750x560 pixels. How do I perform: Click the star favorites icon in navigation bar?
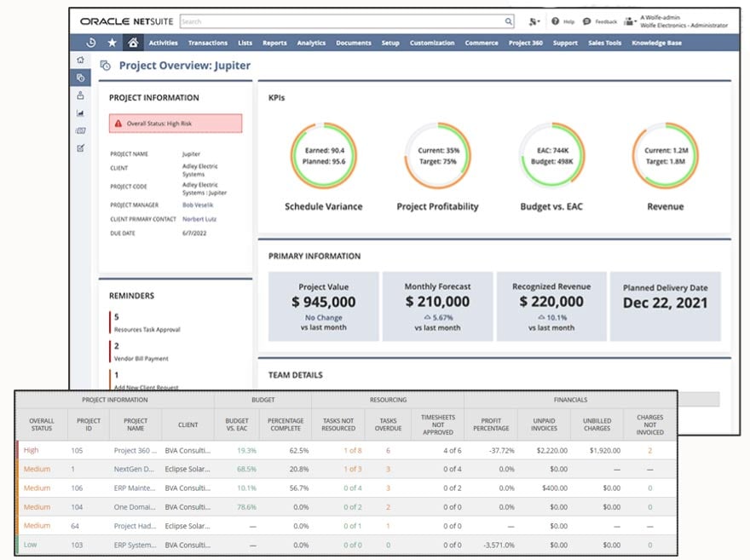(x=112, y=43)
